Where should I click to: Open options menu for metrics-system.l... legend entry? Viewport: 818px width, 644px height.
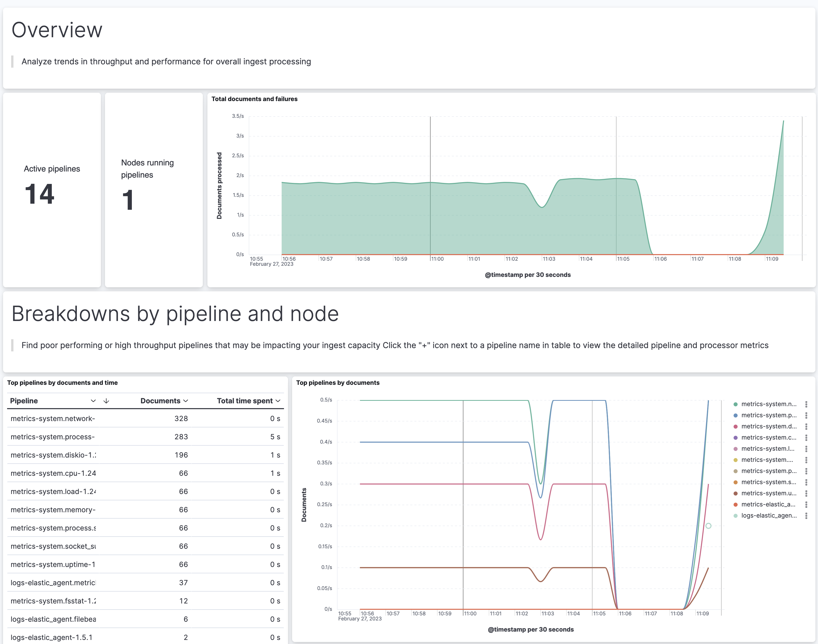pos(806,449)
